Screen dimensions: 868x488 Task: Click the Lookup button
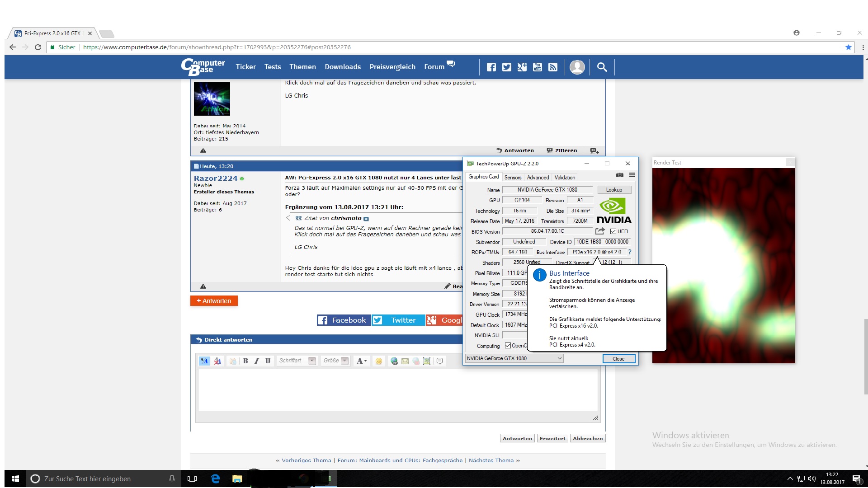click(x=614, y=190)
